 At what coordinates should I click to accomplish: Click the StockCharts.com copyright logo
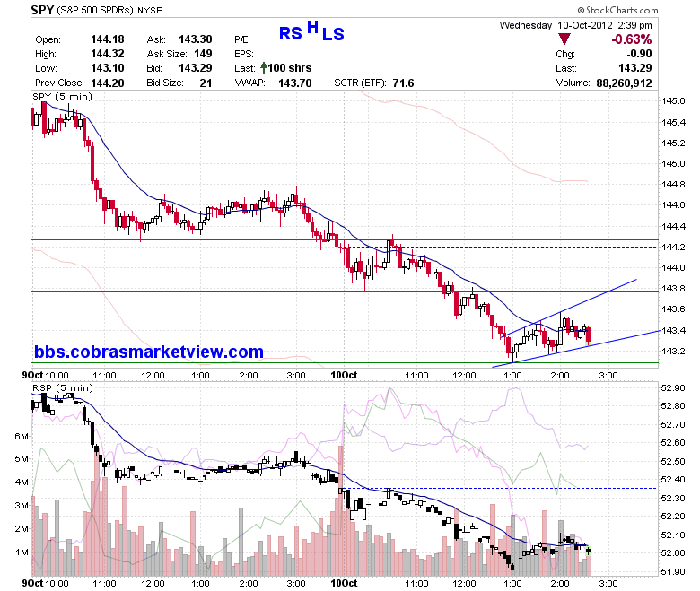[617, 10]
